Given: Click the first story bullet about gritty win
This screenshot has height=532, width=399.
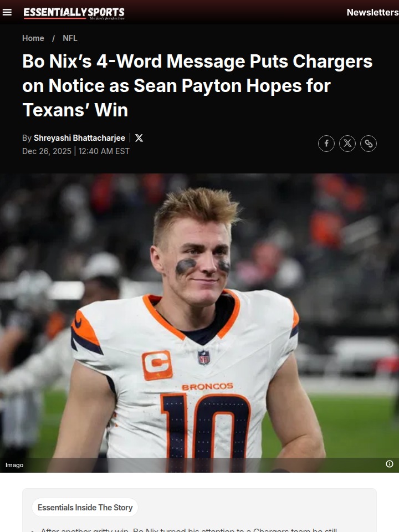Looking at the screenshot, I should click(x=188, y=530).
